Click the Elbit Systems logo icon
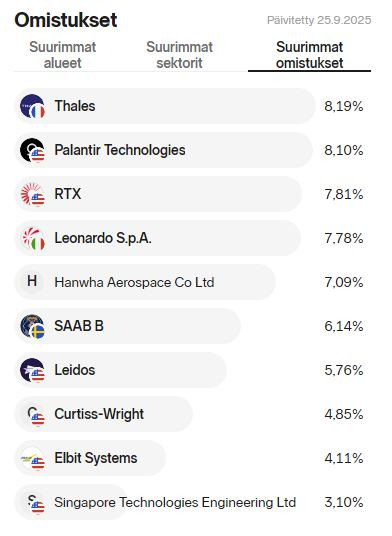 coord(32,458)
